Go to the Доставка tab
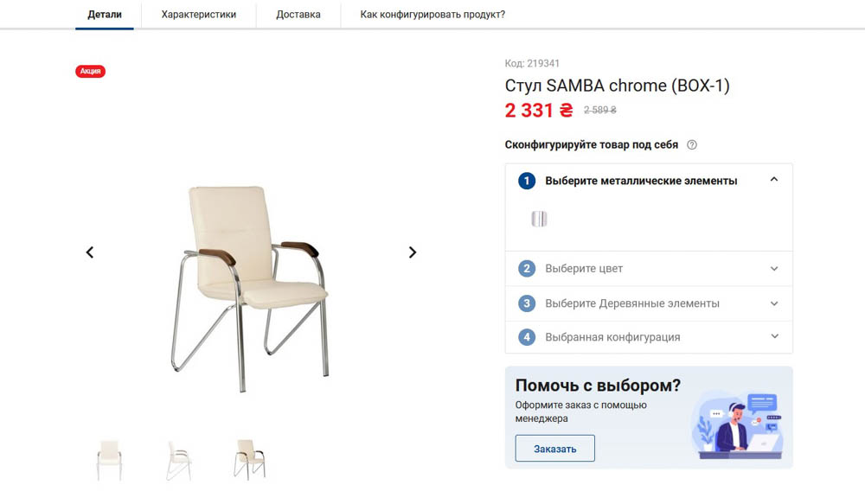Image resolution: width=865 pixels, height=504 pixels. (x=298, y=15)
